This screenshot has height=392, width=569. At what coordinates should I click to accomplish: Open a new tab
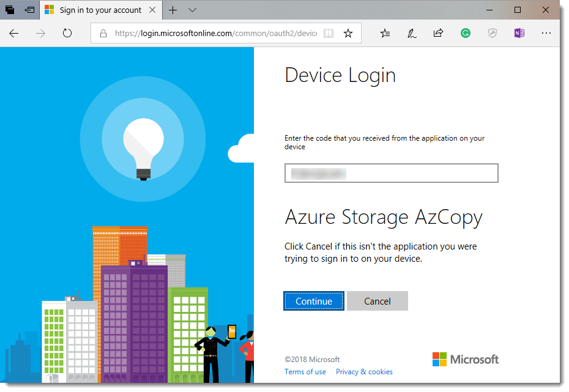[173, 10]
